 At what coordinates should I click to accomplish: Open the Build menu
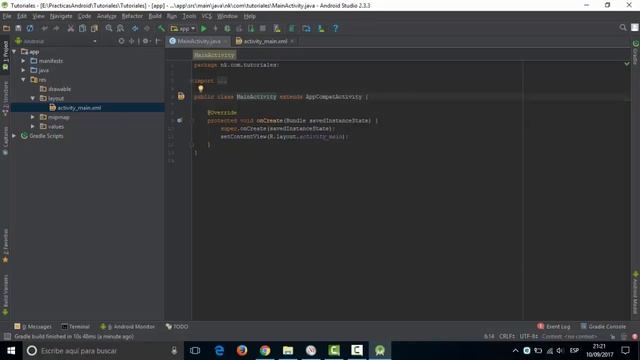[155, 16]
